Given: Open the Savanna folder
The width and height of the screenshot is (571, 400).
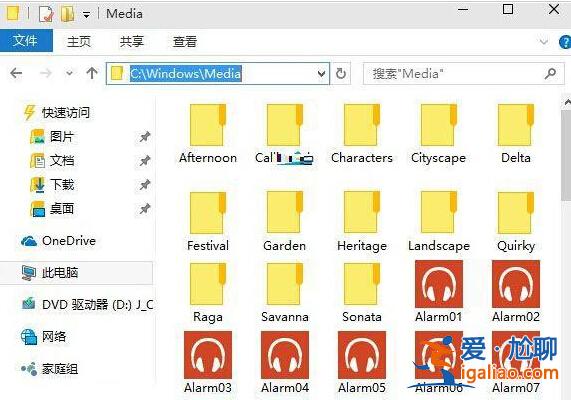Looking at the screenshot, I should pos(284,293).
